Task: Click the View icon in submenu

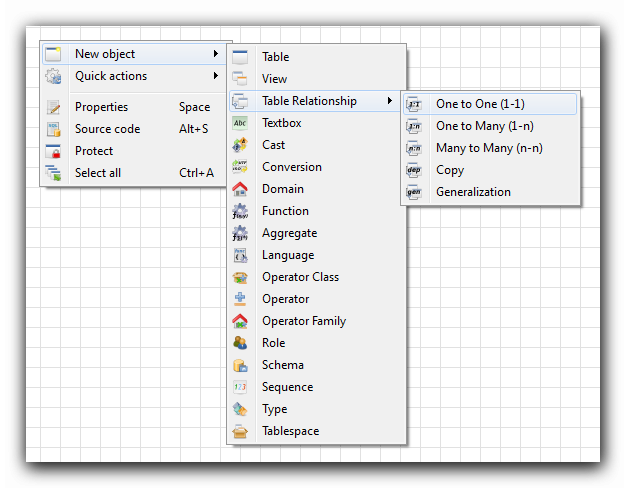Action: pos(240,79)
